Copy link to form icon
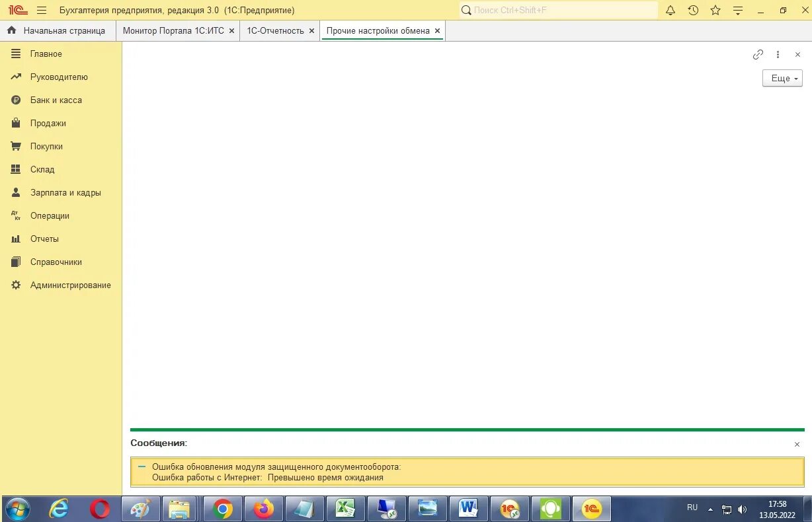812x522 pixels. (x=758, y=55)
